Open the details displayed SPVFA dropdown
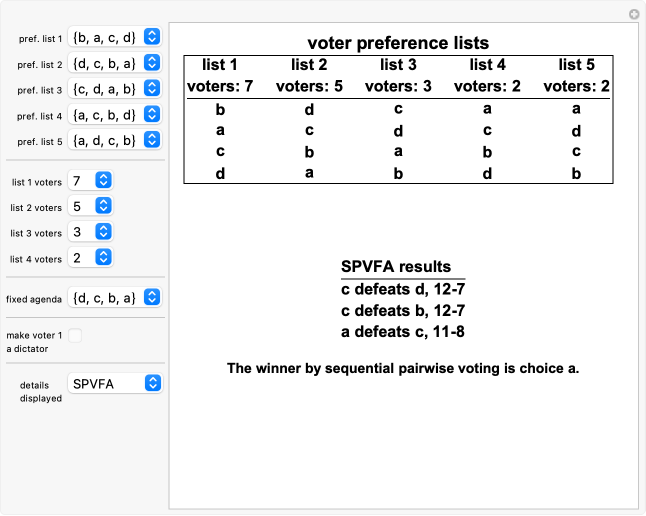 click(x=114, y=382)
